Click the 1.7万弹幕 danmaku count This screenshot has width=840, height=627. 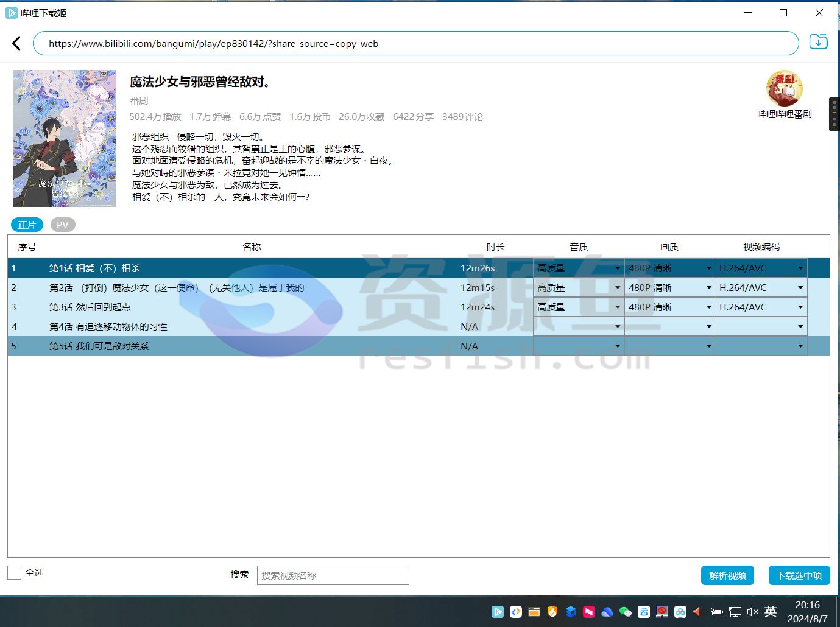click(210, 116)
